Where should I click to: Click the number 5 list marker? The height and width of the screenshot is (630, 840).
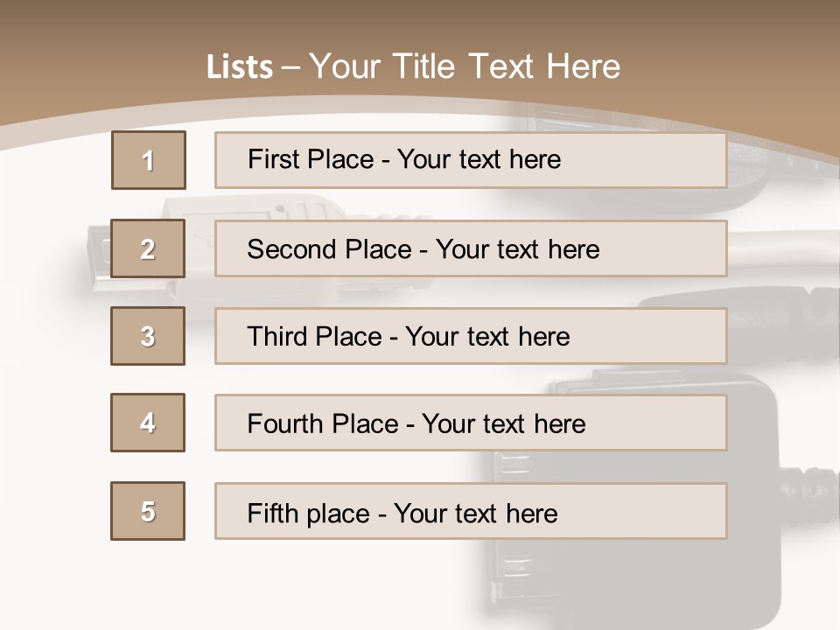pos(149,511)
